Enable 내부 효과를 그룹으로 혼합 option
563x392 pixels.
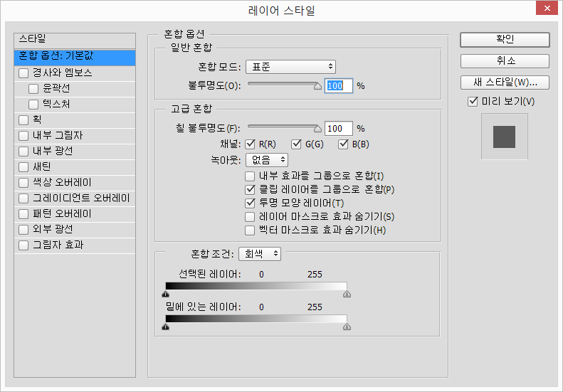click(x=250, y=176)
